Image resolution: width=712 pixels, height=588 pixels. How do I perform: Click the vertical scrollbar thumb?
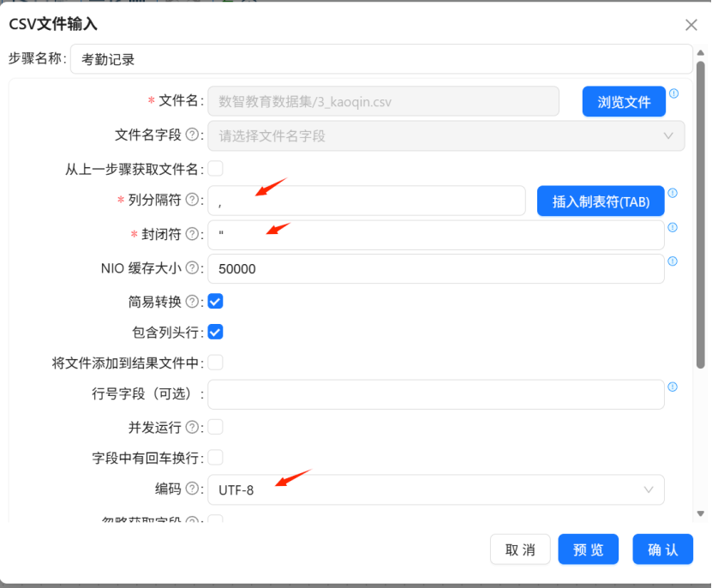[701, 214]
